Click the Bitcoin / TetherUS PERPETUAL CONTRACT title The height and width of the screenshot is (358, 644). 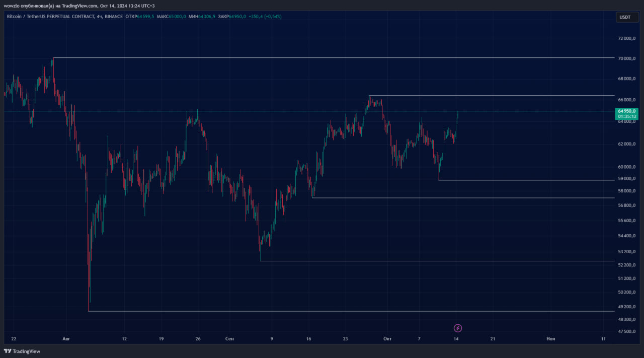click(50, 17)
